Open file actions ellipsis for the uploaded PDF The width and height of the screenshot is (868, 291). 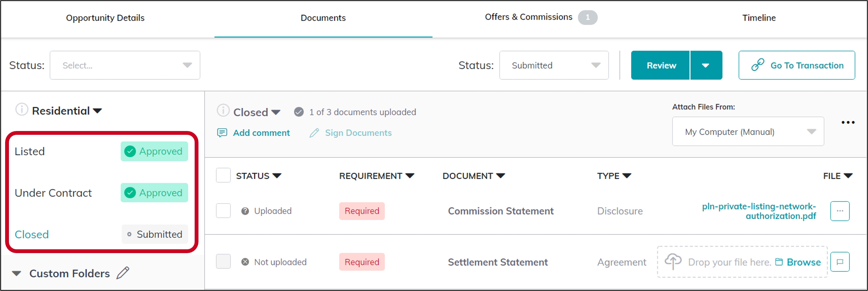coord(840,211)
